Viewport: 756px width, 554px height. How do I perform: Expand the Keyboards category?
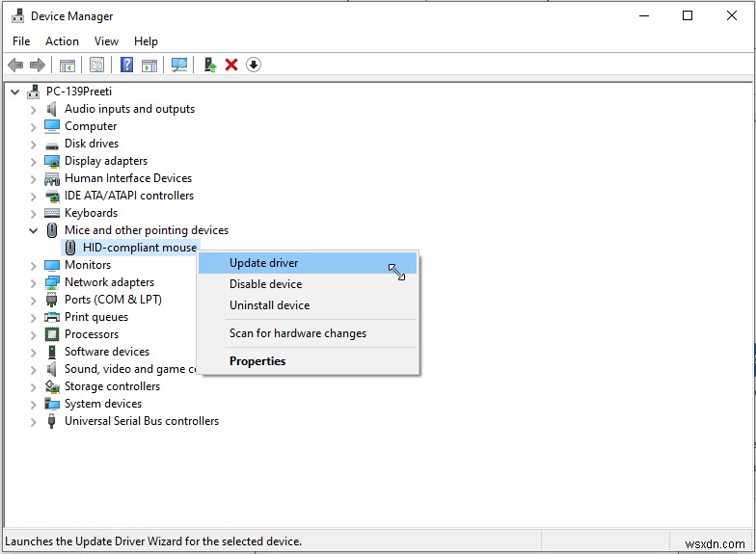pos(33,214)
